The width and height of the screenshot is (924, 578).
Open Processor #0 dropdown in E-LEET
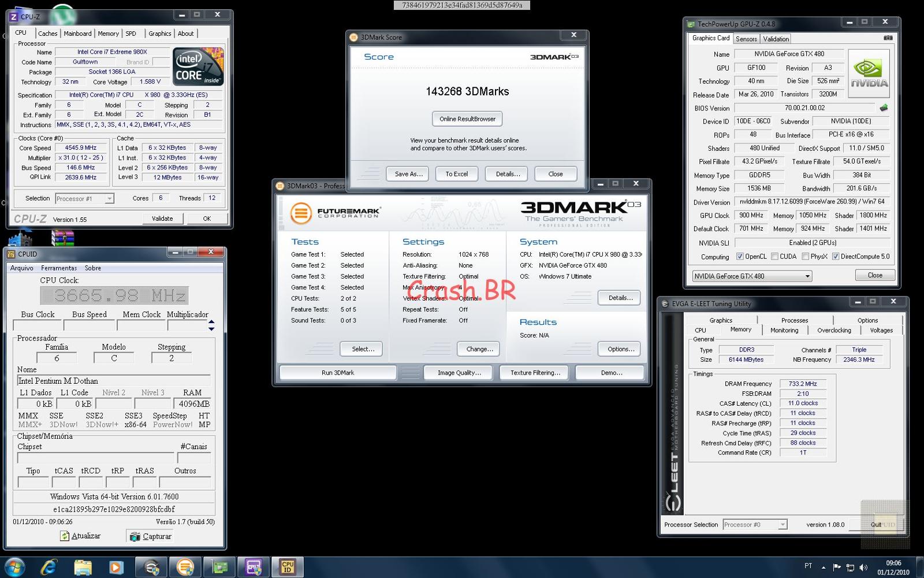coord(754,525)
